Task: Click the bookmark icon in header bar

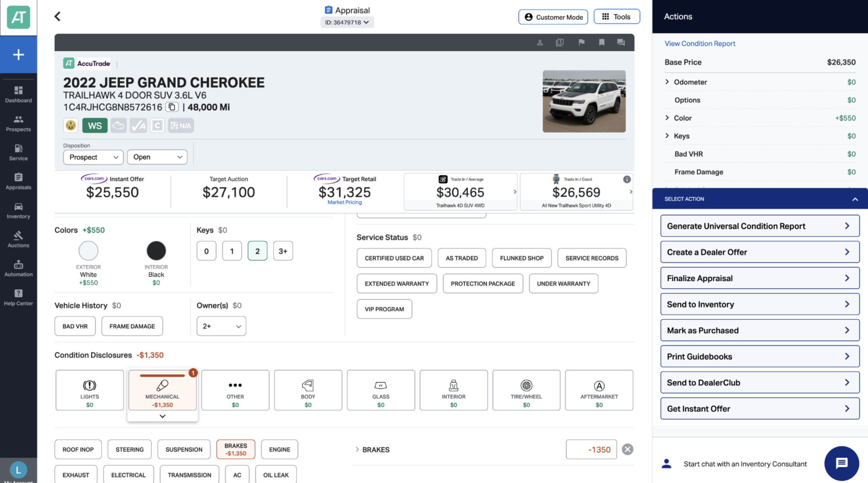Action: [x=601, y=42]
